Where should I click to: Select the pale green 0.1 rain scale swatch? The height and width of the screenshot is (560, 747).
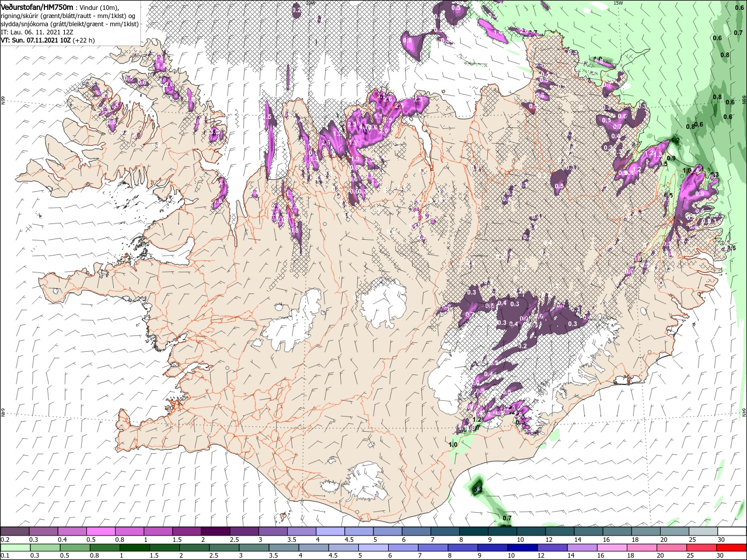click(x=15, y=548)
